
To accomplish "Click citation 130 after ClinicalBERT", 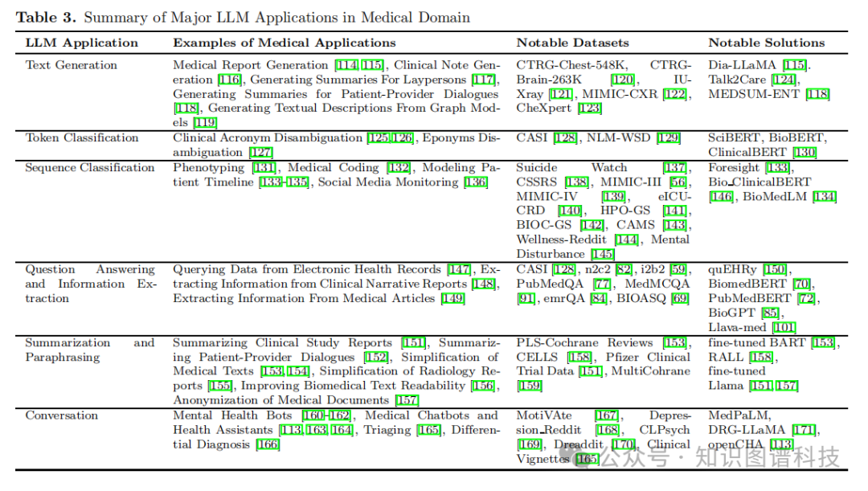I will pos(805,152).
